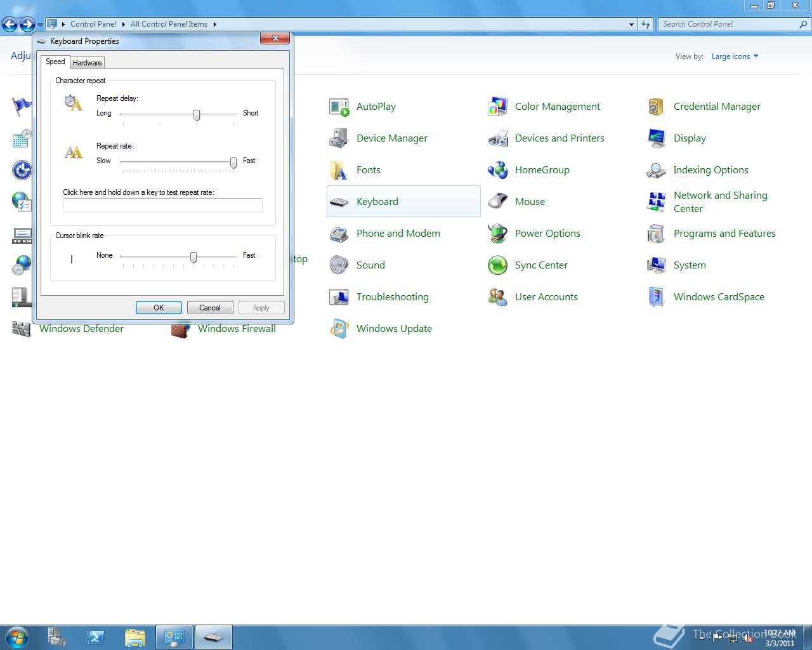Select the Keyboard icon in Control Panel
The height and width of the screenshot is (650, 812).
(339, 202)
